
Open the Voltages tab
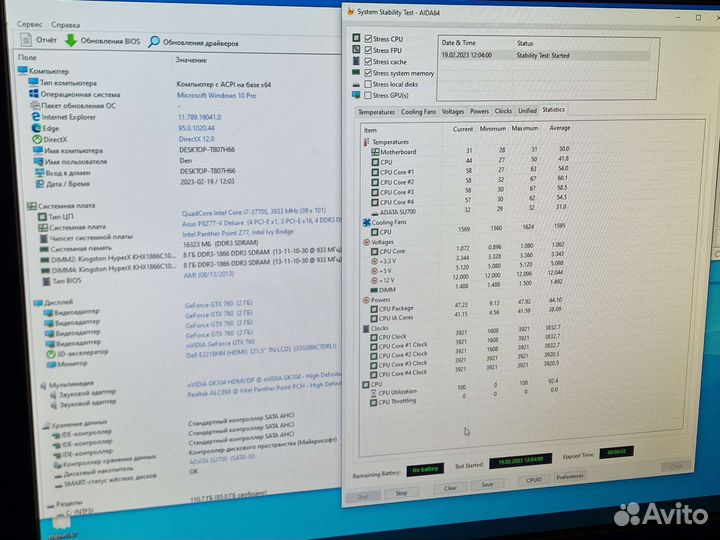453,112
